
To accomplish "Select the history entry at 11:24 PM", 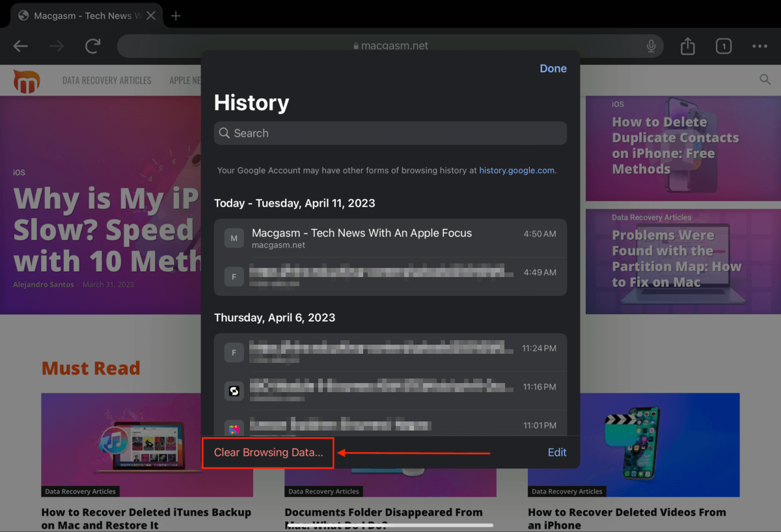I will [390, 352].
